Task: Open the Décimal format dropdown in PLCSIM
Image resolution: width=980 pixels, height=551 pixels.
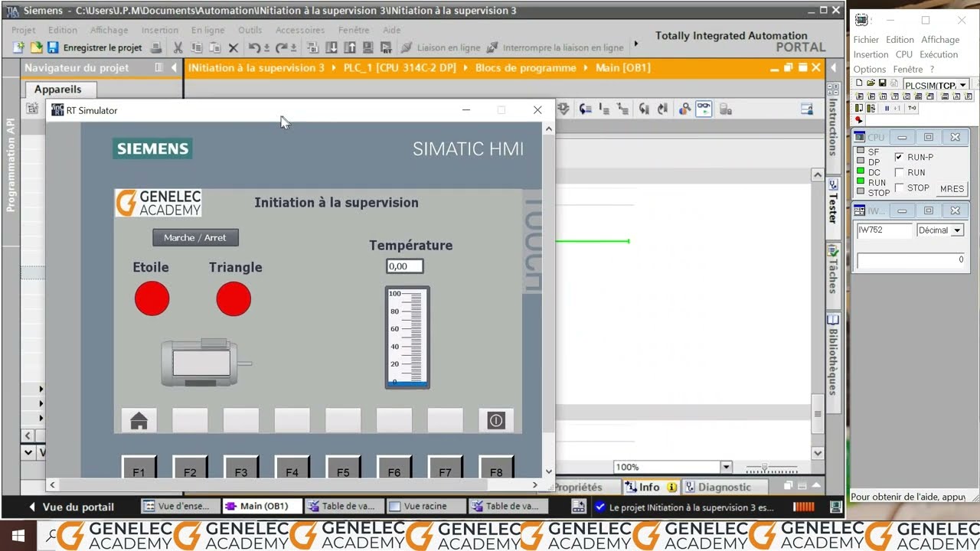Action: point(957,230)
